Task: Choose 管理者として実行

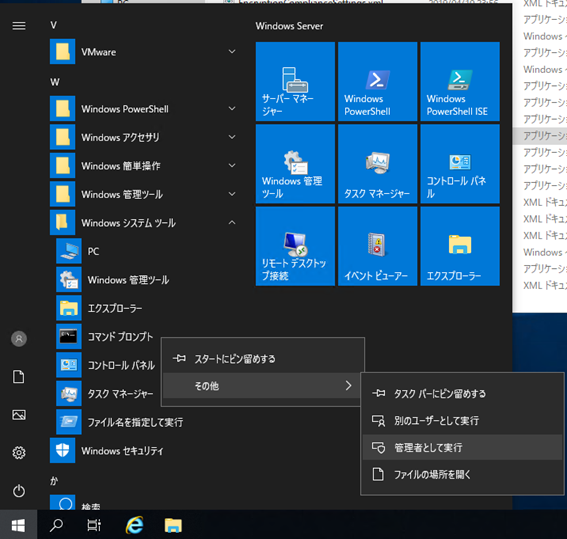Action: (x=462, y=448)
